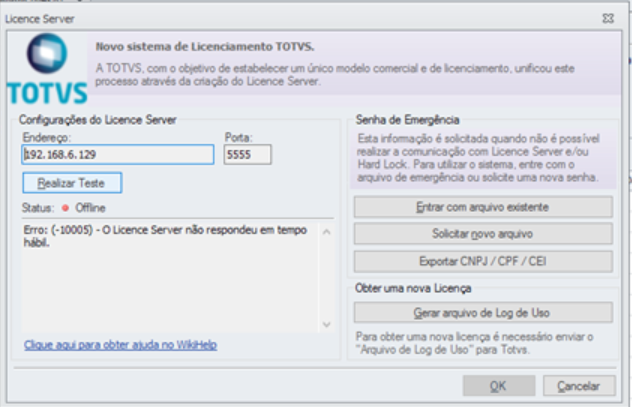Click the error message text 'Erro: (-10005)'
This screenshot has width=632, height=407.
[x=58, y=230]
